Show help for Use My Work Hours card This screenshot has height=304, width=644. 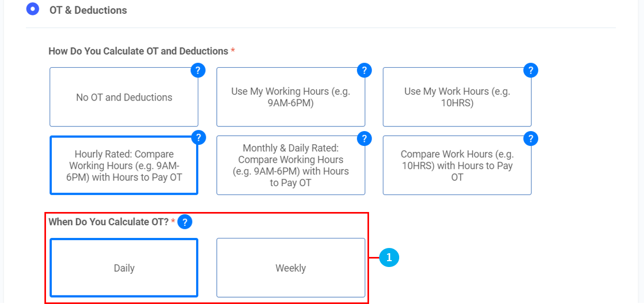[x=530, y=70]
